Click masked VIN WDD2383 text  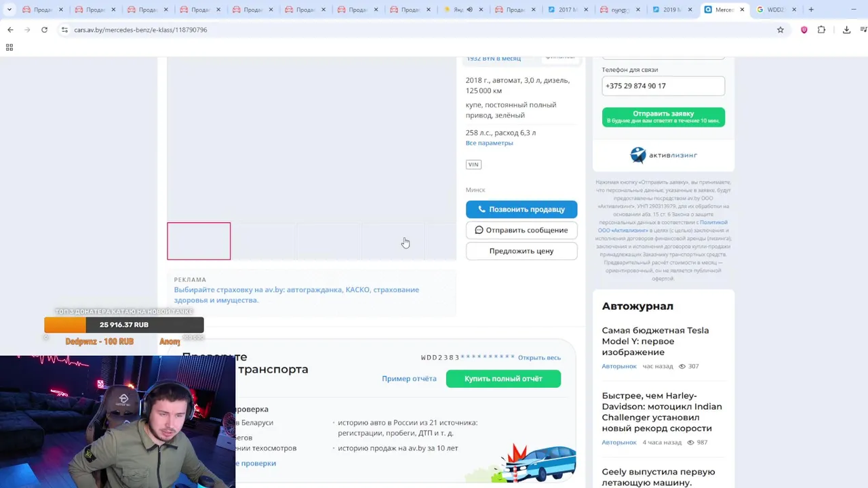tap(468, 358)
